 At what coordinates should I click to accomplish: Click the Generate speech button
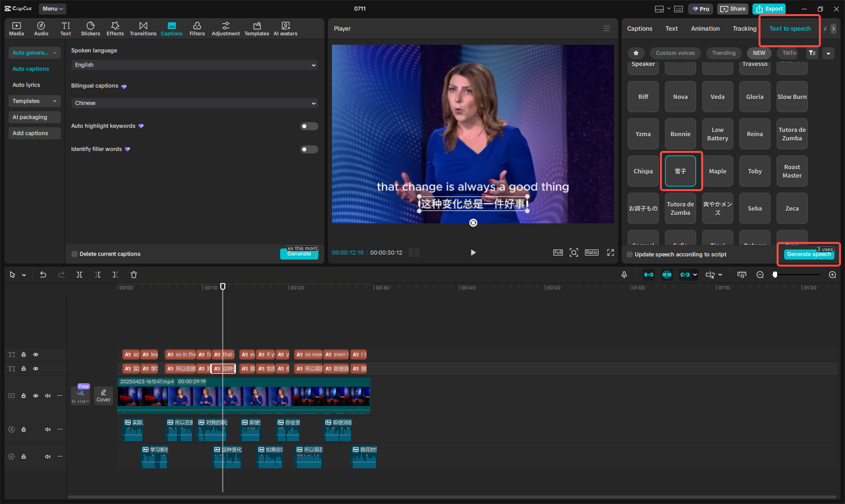[808, 255]
